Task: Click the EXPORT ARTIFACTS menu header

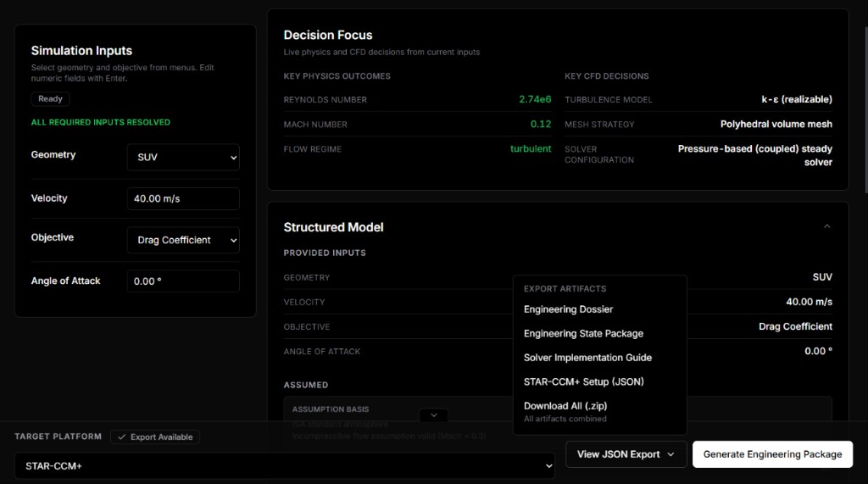Action: pyautogui.click(x=565, y=288)
